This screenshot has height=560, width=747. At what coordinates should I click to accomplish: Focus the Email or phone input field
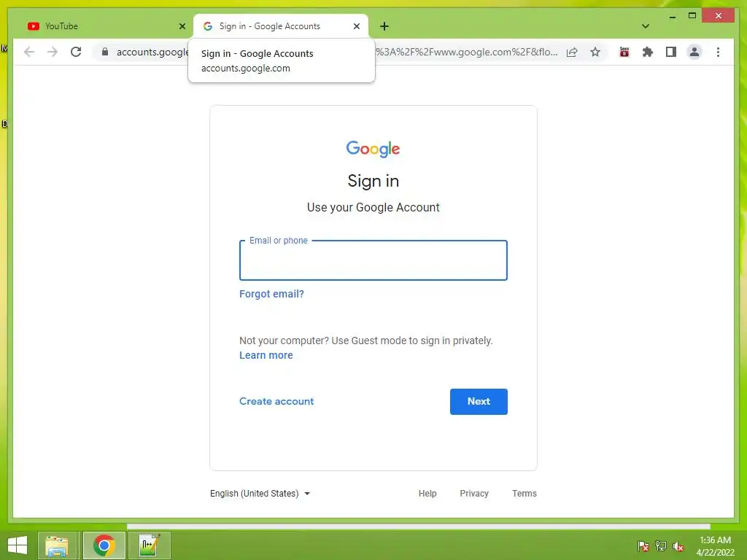click(373, 260)
